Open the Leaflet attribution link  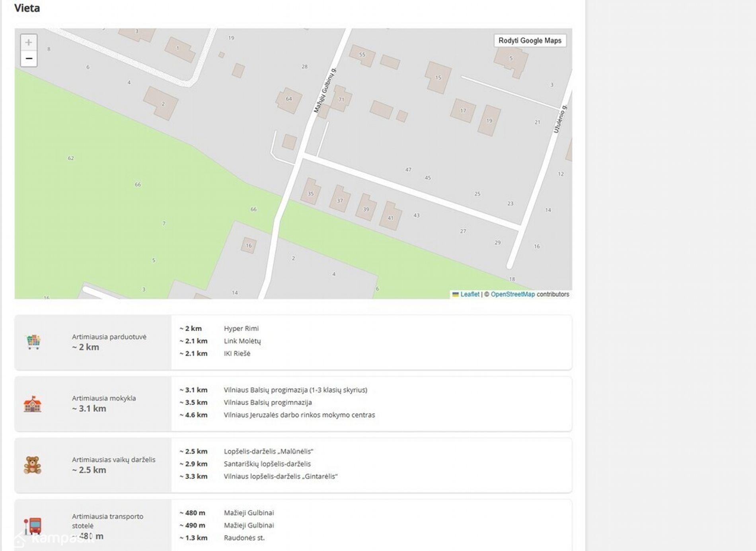pyautogui.click(x=470, y=294)
